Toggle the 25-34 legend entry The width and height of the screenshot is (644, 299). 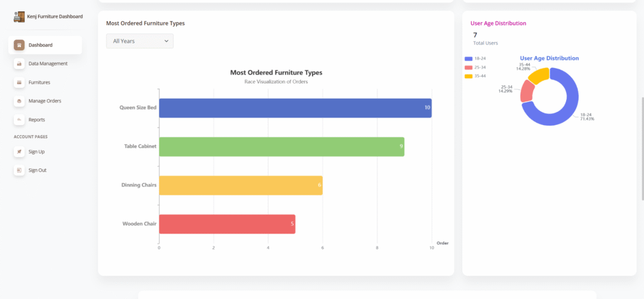pyautogui.click(x=475, y=67)
